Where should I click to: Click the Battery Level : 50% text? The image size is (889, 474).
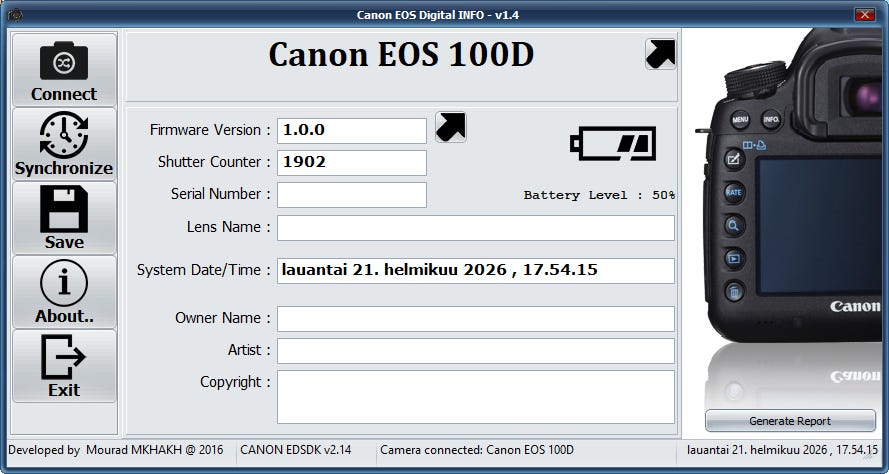click(599, 195)
